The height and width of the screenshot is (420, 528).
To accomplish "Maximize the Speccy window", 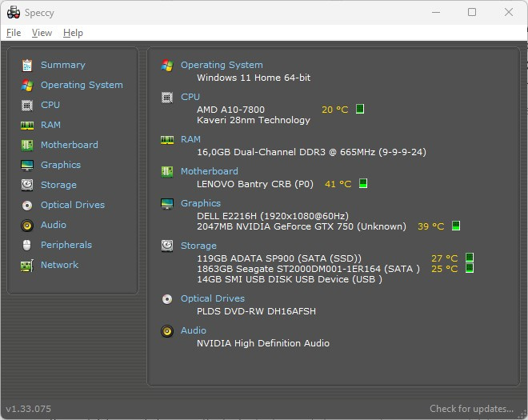I will (472, 13).
